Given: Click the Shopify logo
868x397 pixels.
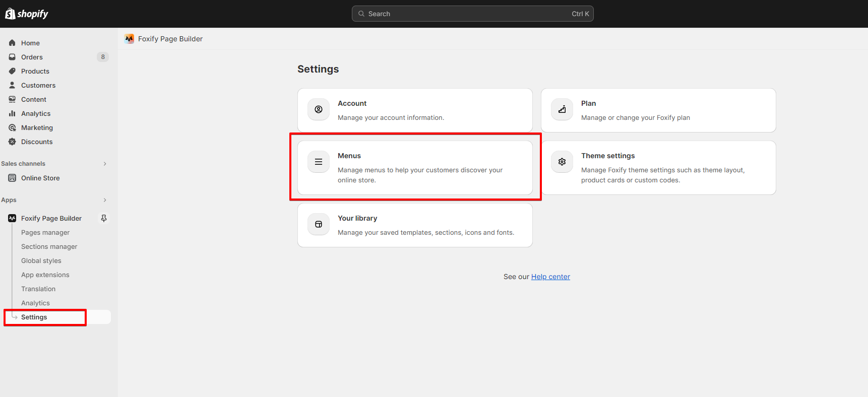Looking at the screenshot, I should point(27,14).
